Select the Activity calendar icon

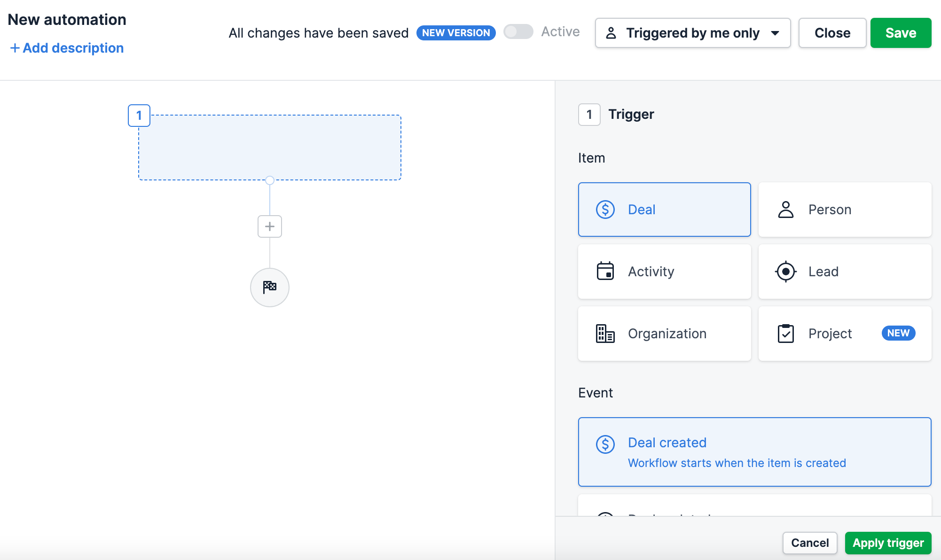coord(606,272)
